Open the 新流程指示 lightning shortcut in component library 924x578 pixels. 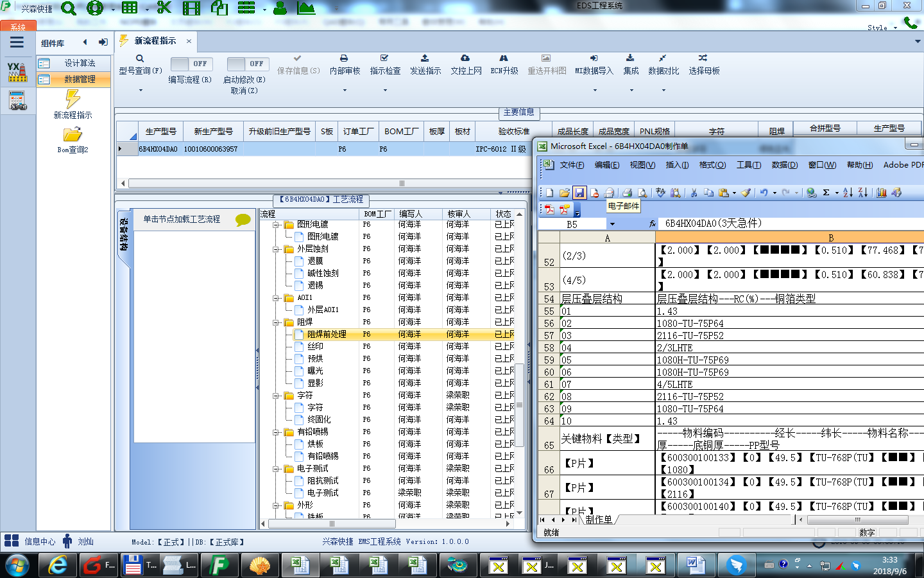click(73, 104)
